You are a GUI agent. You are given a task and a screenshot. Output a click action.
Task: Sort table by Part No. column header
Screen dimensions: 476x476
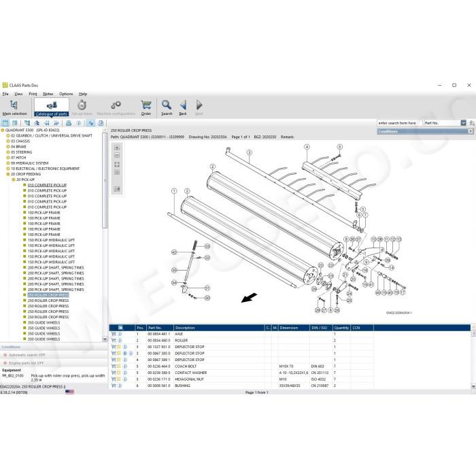[x=160, y=328]
